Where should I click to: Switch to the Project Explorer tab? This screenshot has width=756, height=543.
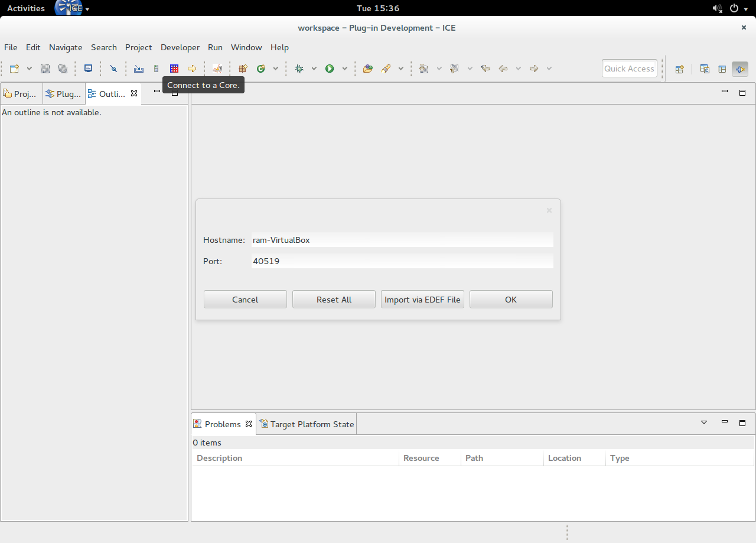(x=21, y=94)
